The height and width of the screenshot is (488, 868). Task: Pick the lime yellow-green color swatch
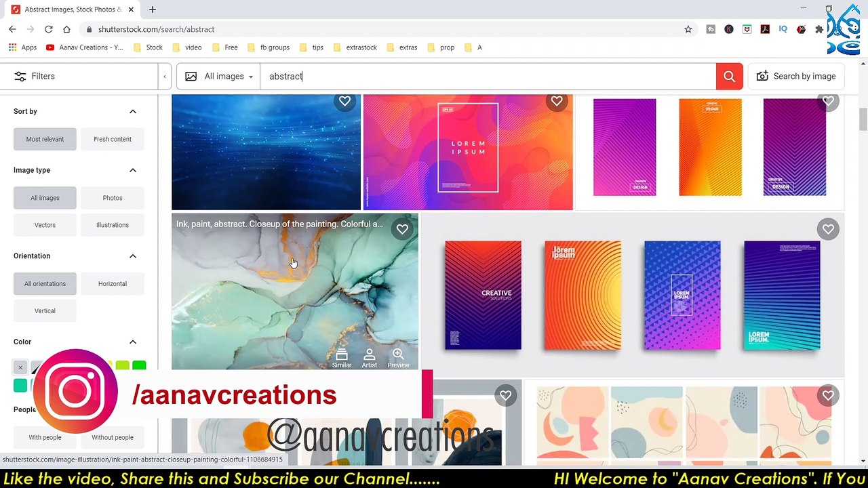[x=122, y=367]
